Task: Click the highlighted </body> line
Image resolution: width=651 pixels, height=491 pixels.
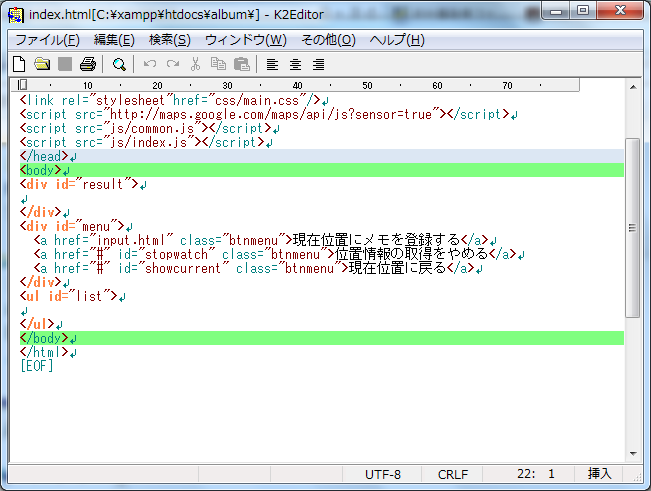Action: [322, 338]
